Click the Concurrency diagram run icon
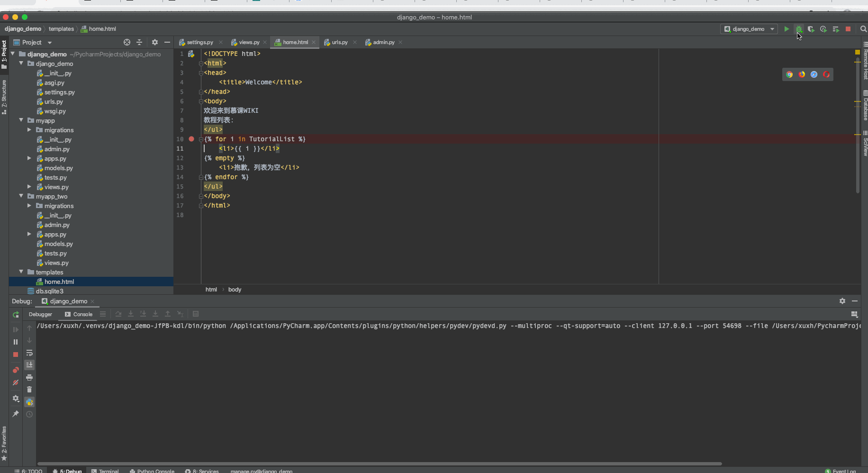Screen dimensions: 868x473 pyautogui.click(x=836, y=29)
